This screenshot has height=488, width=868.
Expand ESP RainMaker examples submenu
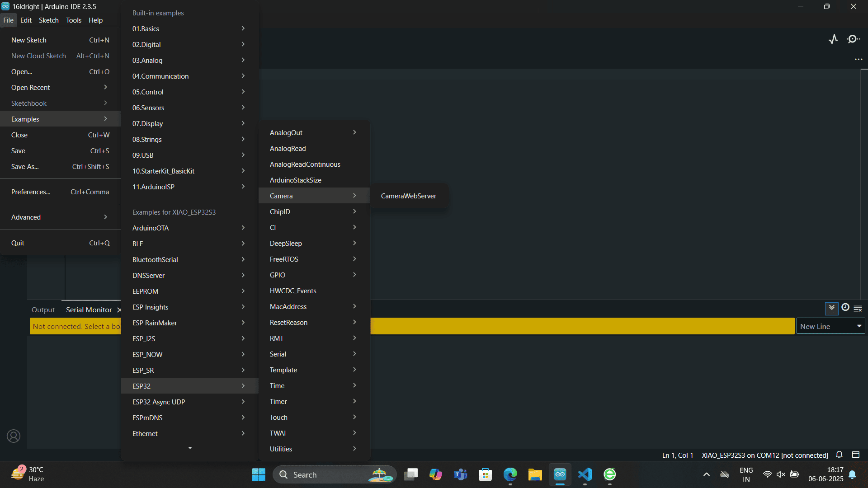[x=189, y=323]
